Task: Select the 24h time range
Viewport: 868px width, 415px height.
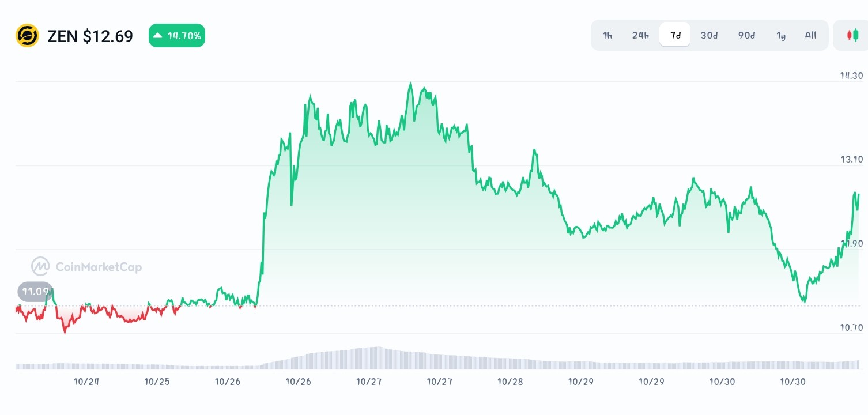Action: coord(640,35)
